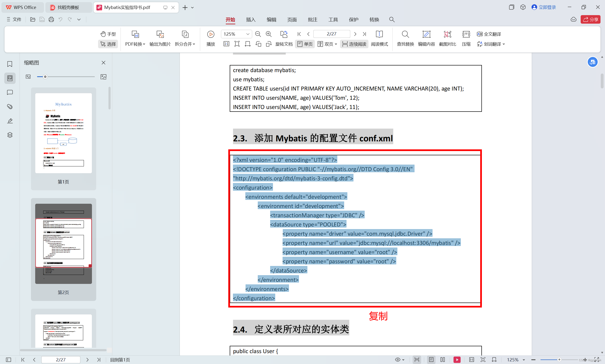The image size is (605, 364).
Task: Jump to last page in ribbon
Action: (364, 34)
